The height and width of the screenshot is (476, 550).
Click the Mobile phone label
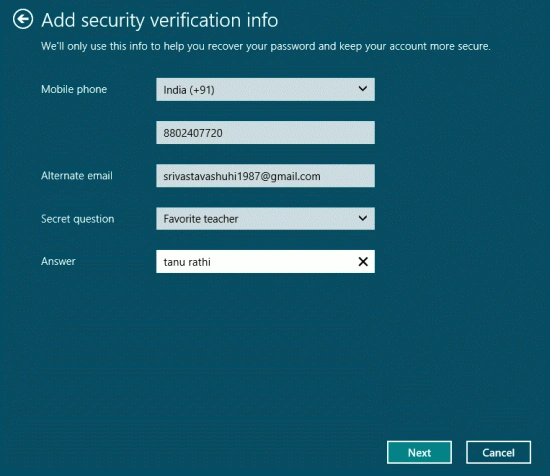coord(74,89)
